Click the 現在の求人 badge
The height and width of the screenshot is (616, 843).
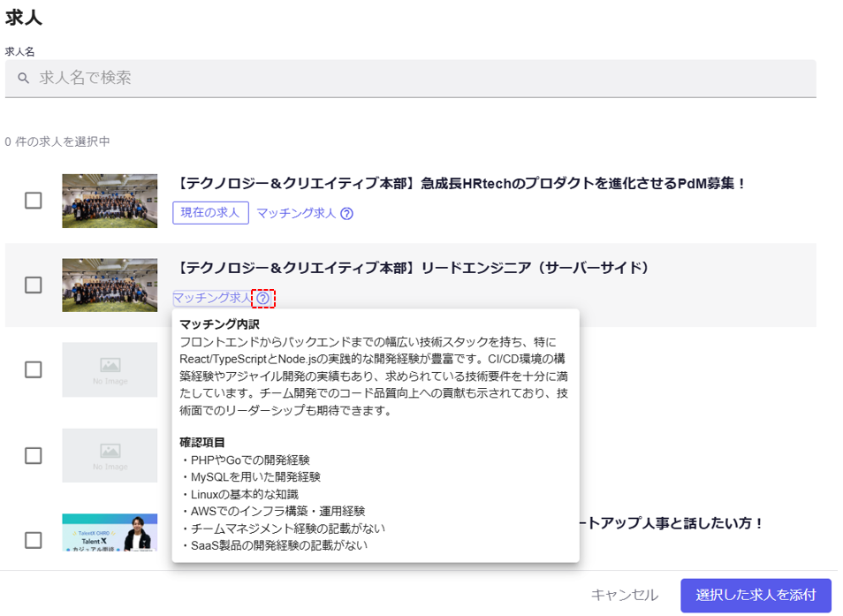click(210, 213)
